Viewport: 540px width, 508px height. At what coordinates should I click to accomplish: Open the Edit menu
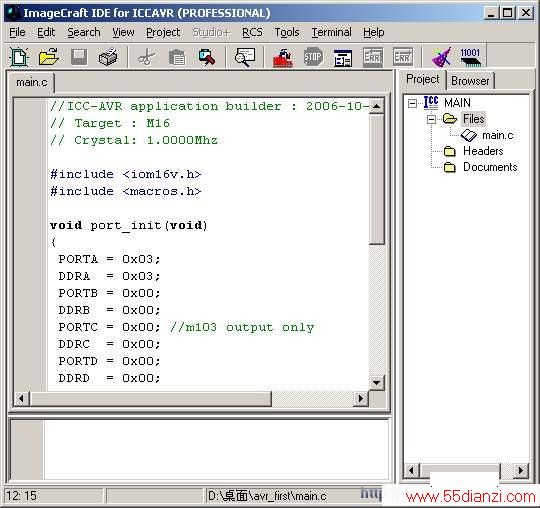point(46,32)
